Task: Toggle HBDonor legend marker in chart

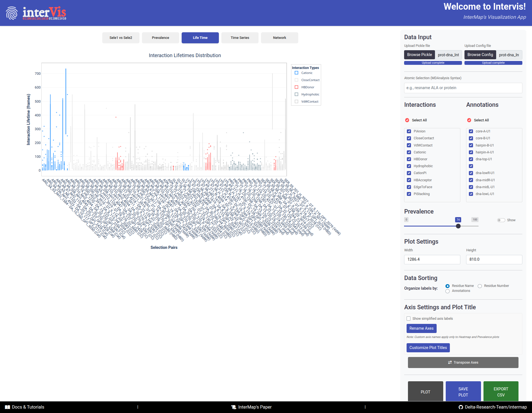Action: coord(297,87)
